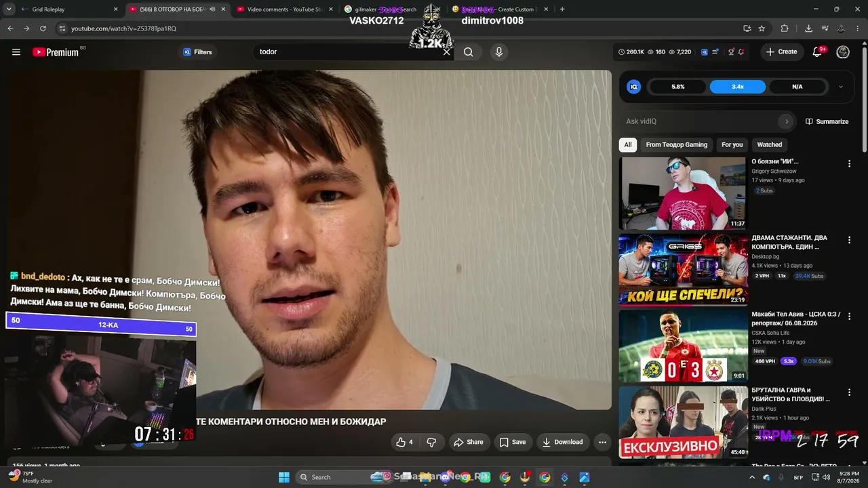868x488 pixels.
Task: Show hidden system tray icons chevron
Action: (x=752, y=477)
